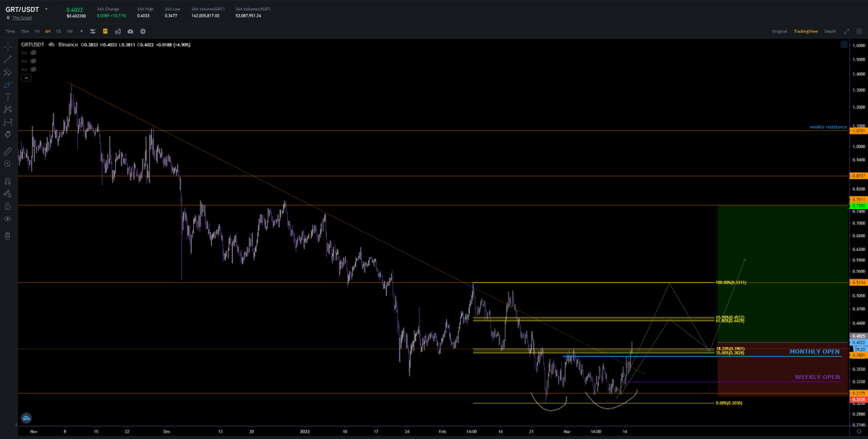Screen dimensions: 868x439
Task: Click the 100.00%(0.5311) Fibonacci label
Action: coord(730,283)
